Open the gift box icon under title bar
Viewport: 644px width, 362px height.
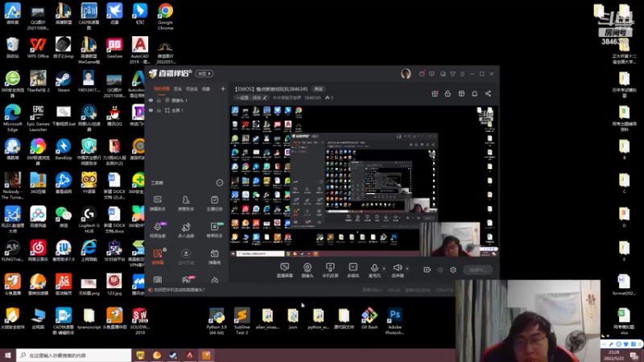435,93
